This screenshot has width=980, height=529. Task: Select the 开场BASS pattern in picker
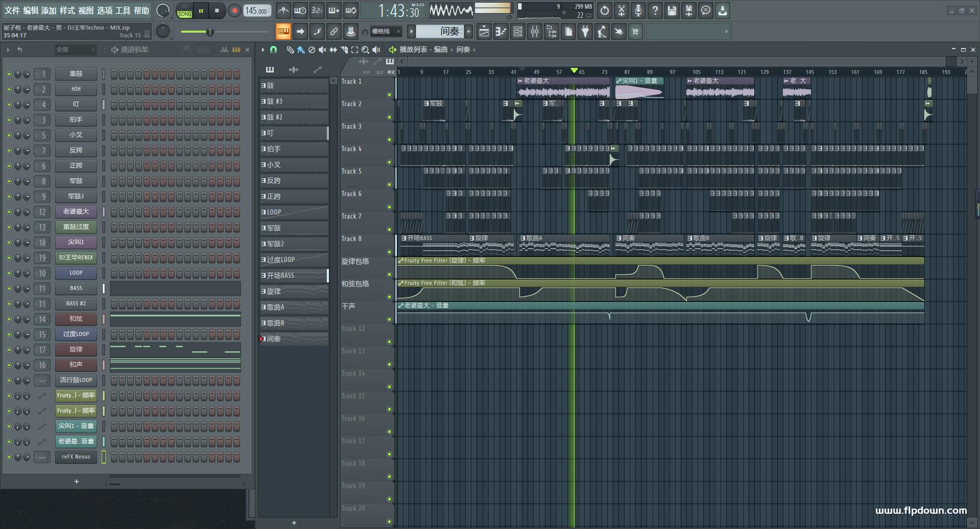(294, 275)
